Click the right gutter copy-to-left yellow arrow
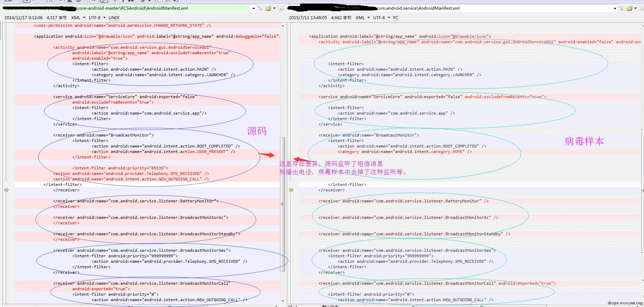 click(x=291, y=190)
